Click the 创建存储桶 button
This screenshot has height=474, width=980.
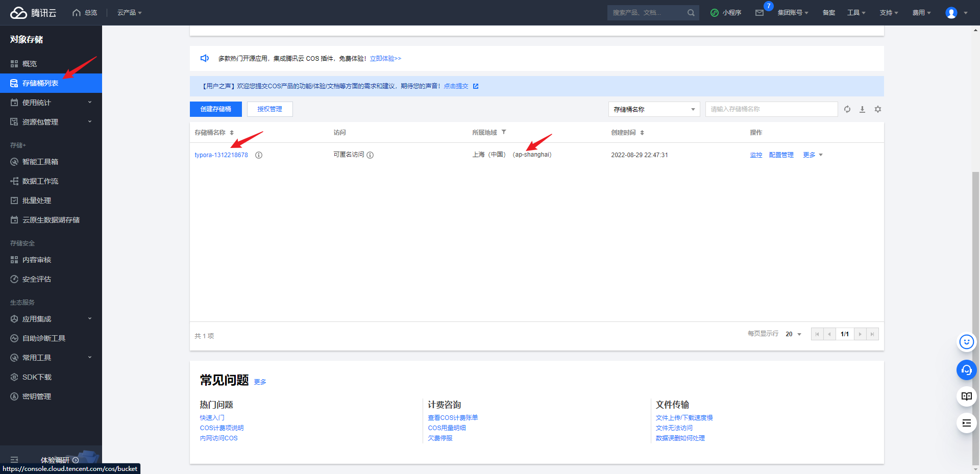[216, 109]
